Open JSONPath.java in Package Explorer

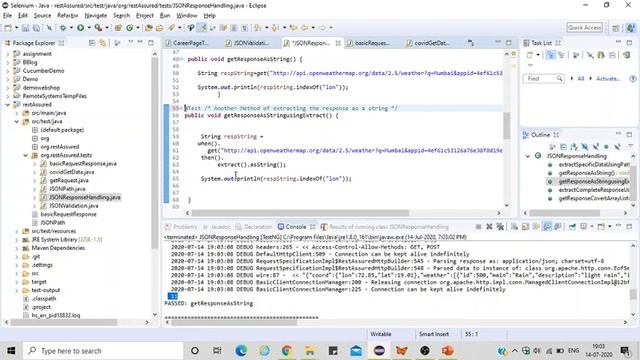click(67, 189)
